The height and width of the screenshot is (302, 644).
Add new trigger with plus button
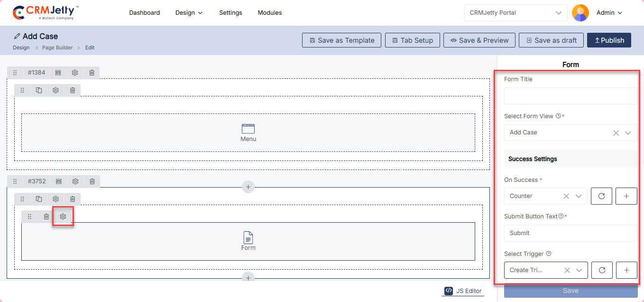click(x=626, y=270)
